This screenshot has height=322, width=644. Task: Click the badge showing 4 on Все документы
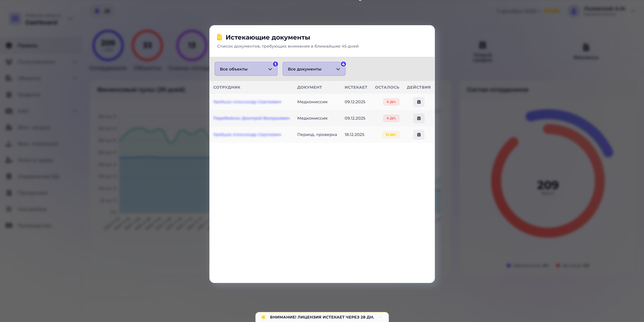point(343,64)
